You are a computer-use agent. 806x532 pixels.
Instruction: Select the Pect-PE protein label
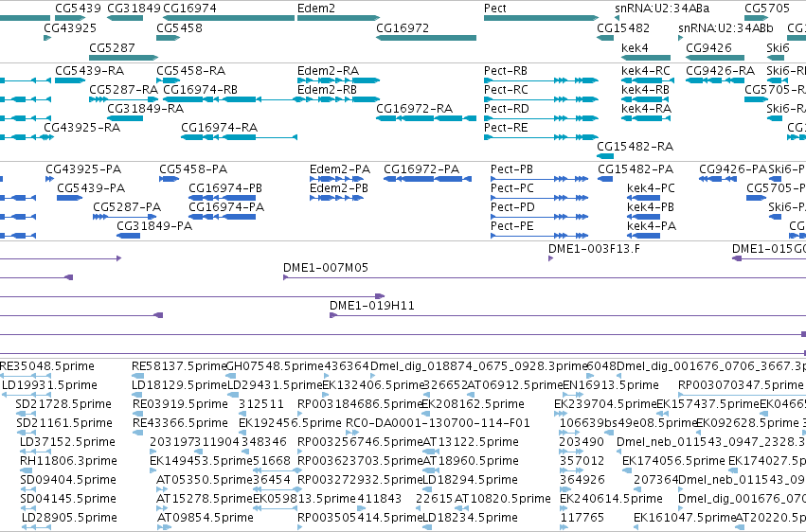512,226
